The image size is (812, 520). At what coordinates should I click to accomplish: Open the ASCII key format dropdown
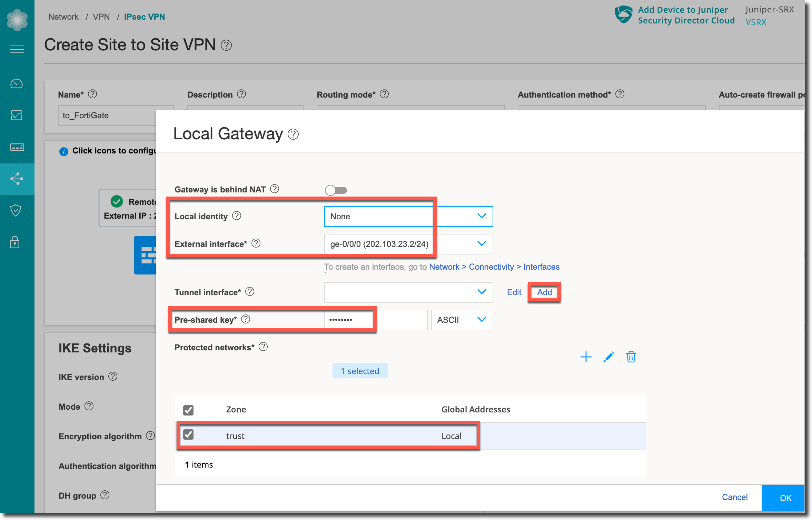pos(462,320)
